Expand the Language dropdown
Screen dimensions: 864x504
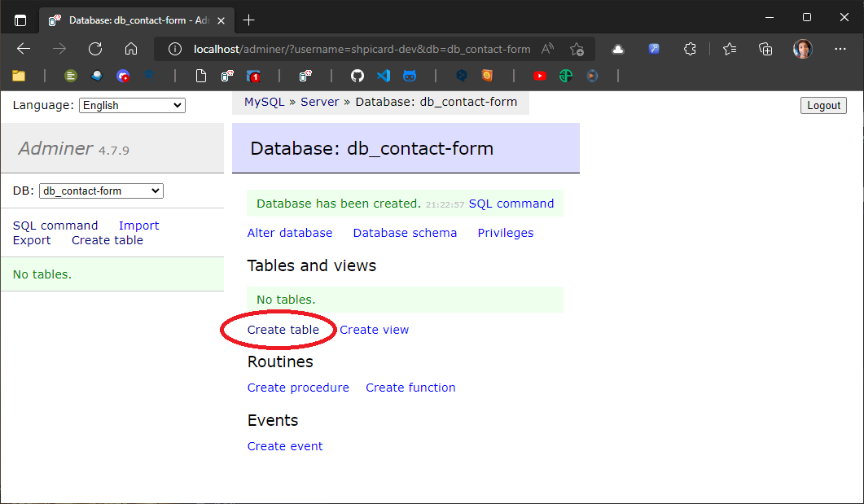click(x=132, y=105)
